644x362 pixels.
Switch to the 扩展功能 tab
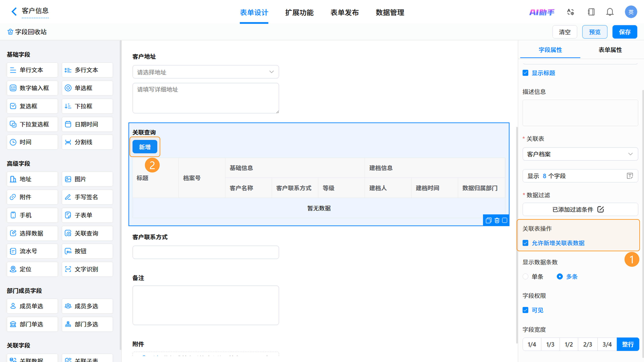coord(299,13)
